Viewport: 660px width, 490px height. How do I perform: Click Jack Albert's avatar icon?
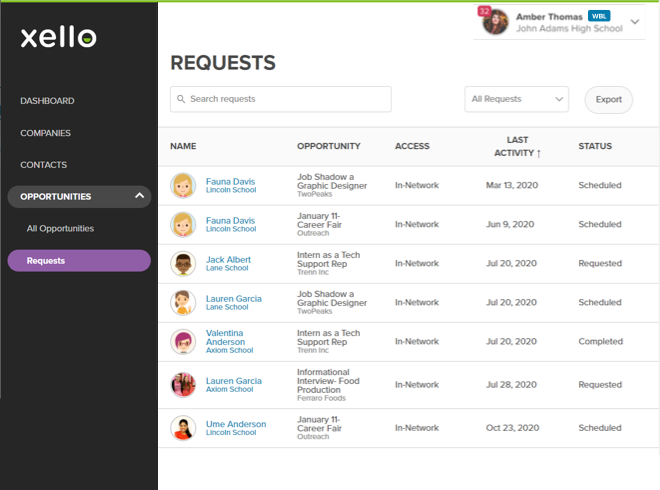coord(182,264)
